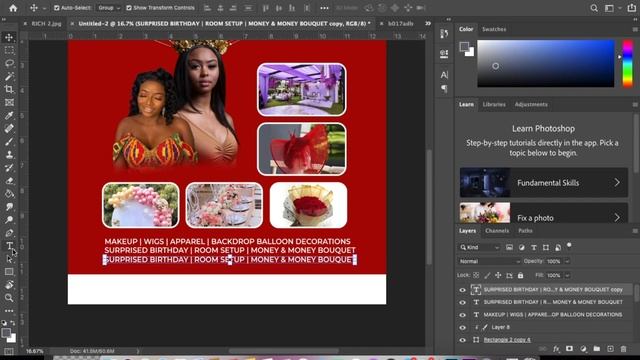Select the Horizontal Type tool
The height and width of the screenshot is (360, 640).
(9, 246)
